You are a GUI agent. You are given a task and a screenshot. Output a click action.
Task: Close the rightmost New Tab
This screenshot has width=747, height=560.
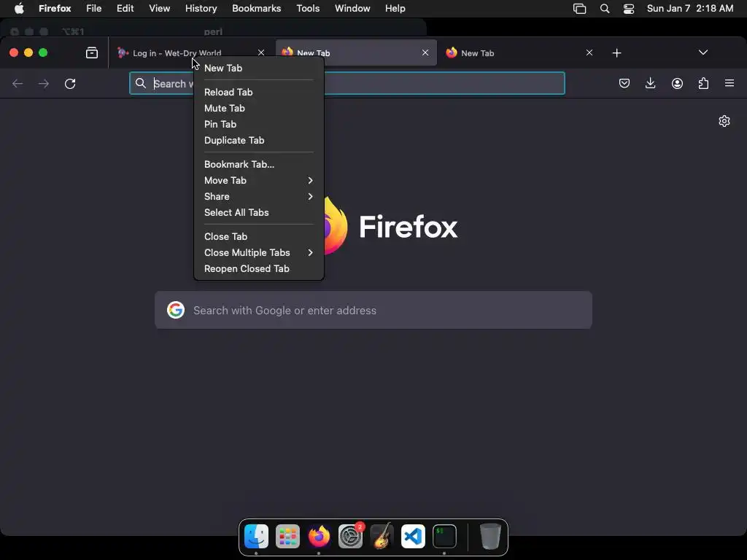click(589, 52)
